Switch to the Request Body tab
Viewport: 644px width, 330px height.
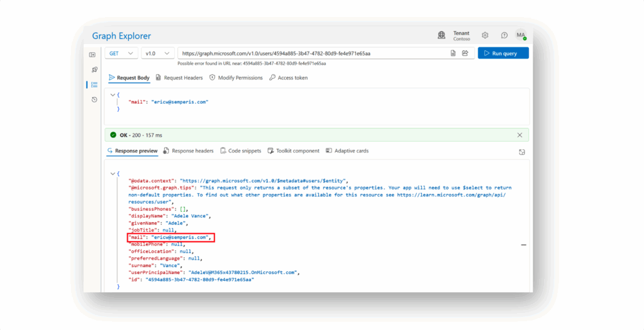pos(129,77)
